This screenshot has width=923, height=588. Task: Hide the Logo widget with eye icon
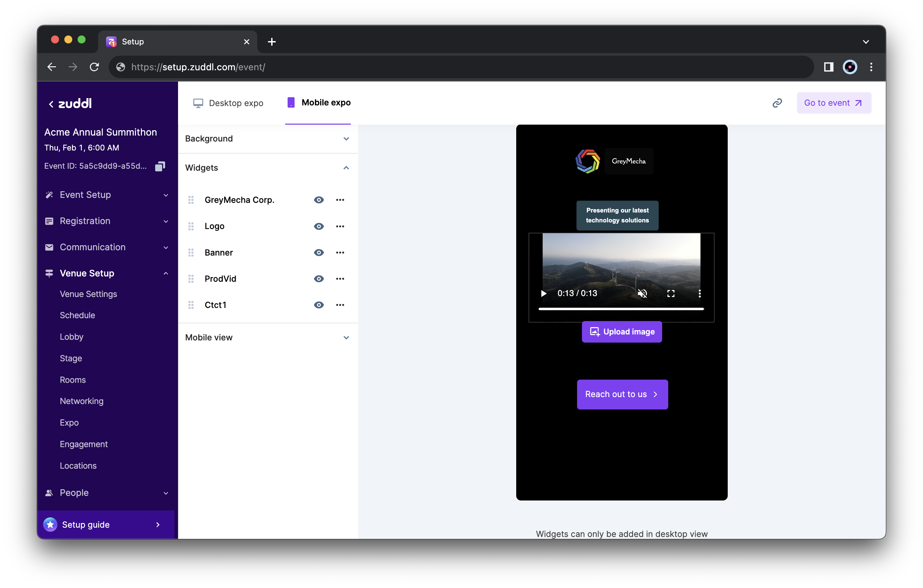(x=319, y=226)
